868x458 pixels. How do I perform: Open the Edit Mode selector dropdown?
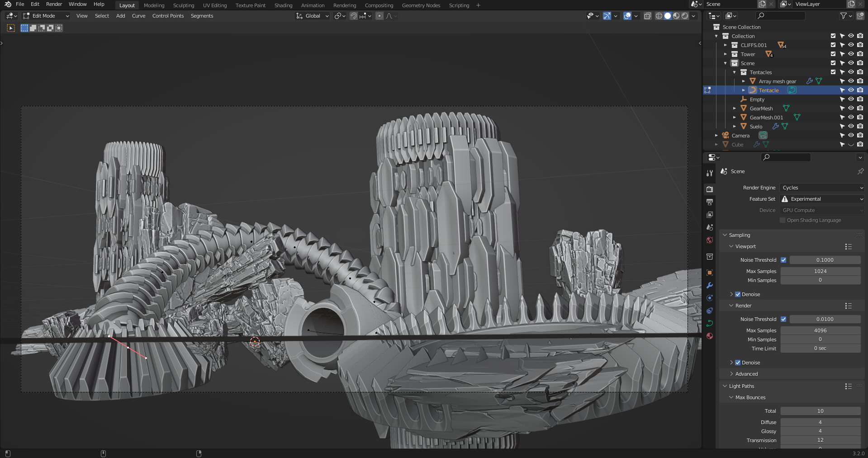pos(46,16)
